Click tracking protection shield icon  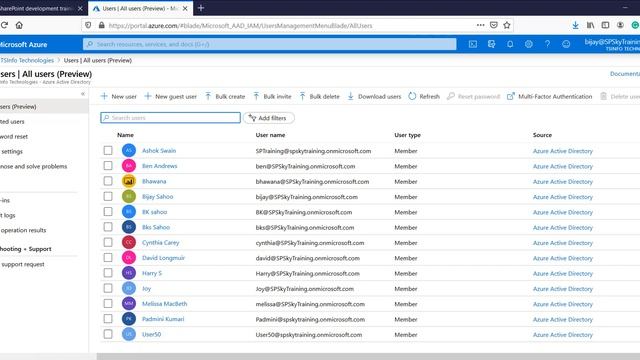88,25
